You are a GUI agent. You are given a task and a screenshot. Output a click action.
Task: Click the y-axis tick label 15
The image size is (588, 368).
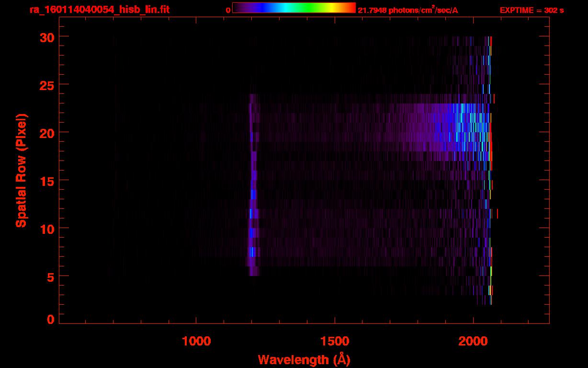(47, 181)
